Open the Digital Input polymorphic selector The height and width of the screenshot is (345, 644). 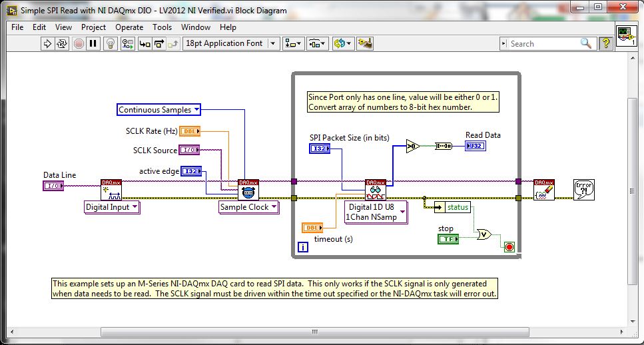[x=112, y=207]
